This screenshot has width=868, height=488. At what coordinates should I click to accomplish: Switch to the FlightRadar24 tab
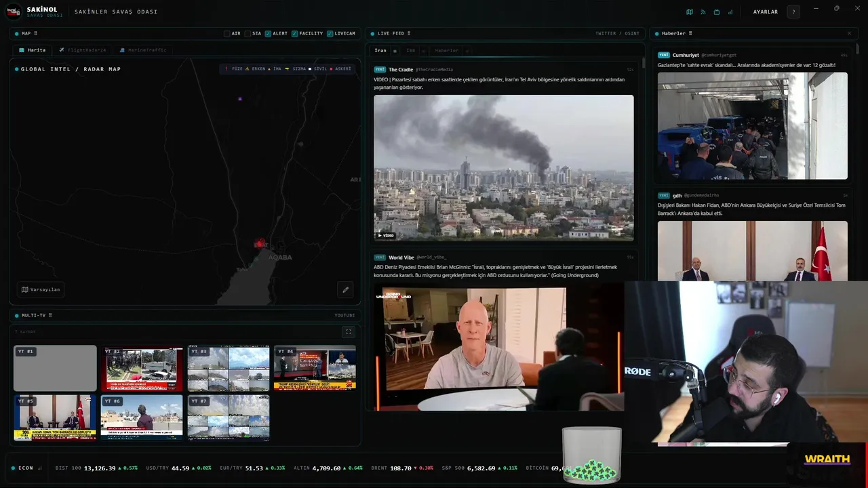click(82, 50)
